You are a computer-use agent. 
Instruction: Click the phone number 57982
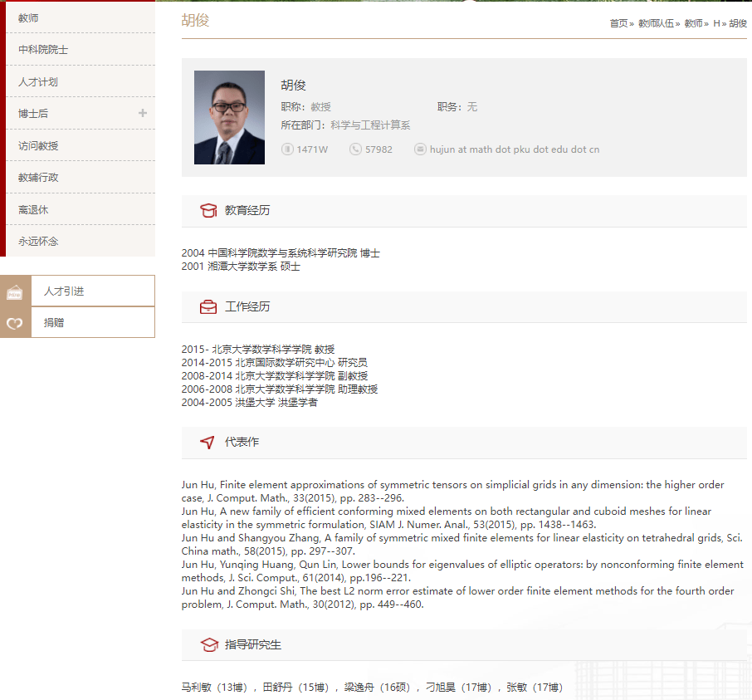378,149
